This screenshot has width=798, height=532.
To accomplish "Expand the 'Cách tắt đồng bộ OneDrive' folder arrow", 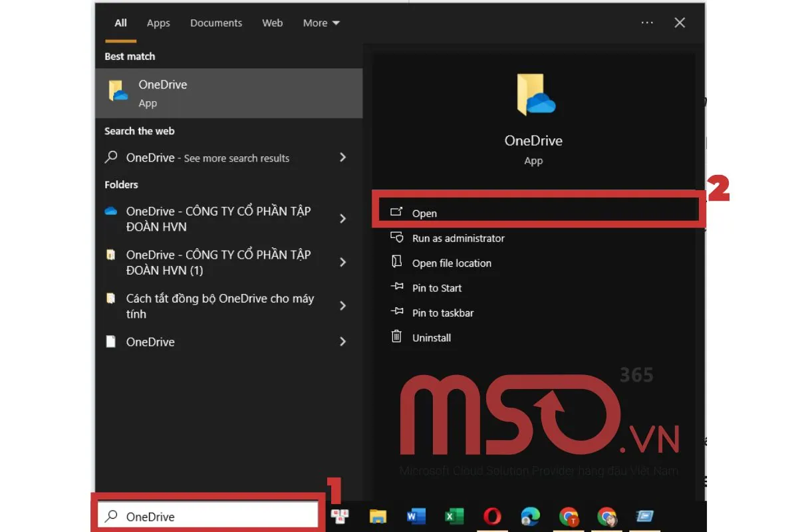I will coord(343,306).
